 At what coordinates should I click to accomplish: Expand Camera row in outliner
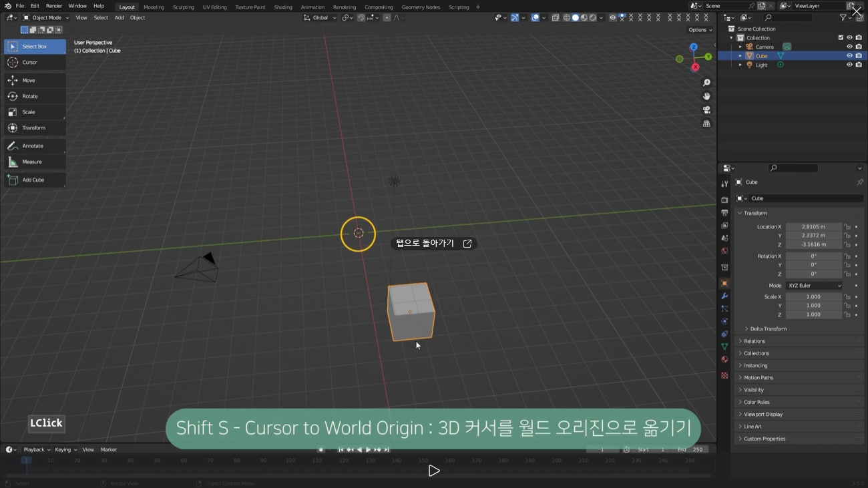click(x=740, y=47)
